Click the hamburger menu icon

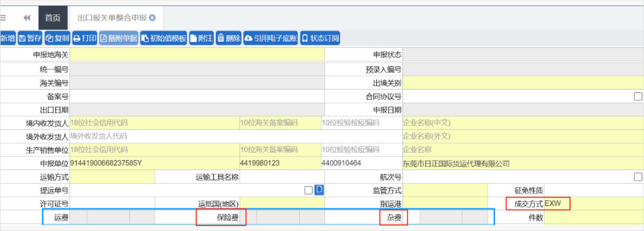pyautogui.click(x=2, y=18)
